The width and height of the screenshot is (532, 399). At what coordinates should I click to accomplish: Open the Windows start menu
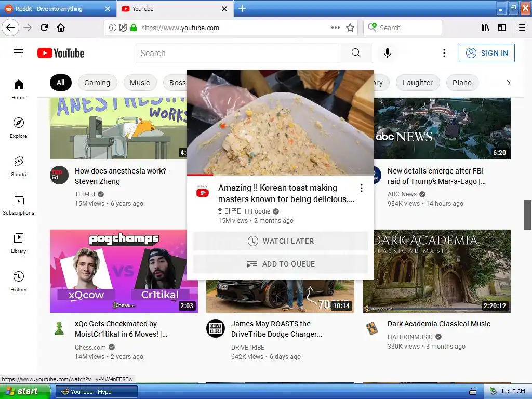click(x=25, y=392)
